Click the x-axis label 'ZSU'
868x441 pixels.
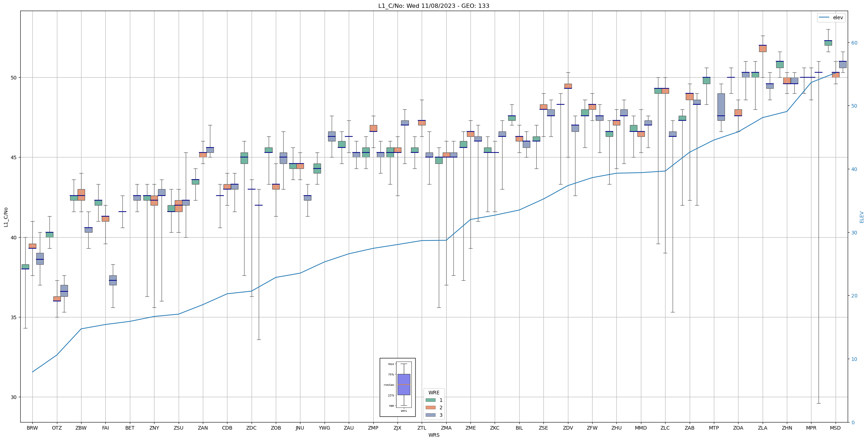[179, 428]
